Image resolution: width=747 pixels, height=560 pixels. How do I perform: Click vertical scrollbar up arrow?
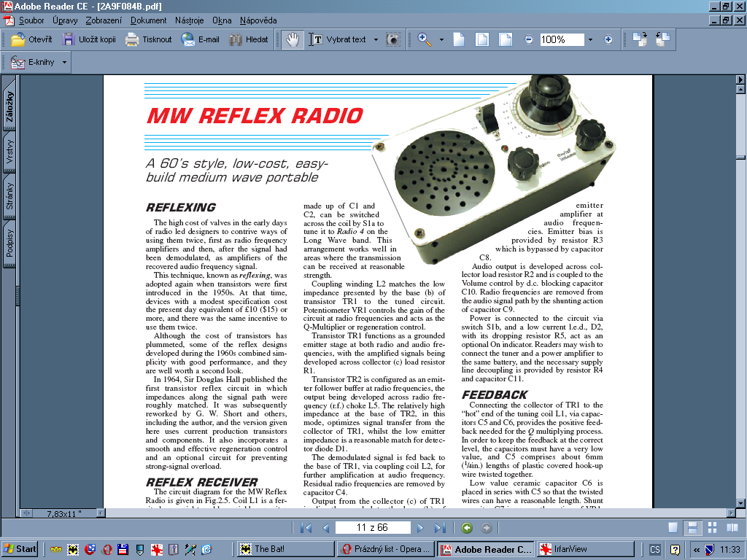740,89
